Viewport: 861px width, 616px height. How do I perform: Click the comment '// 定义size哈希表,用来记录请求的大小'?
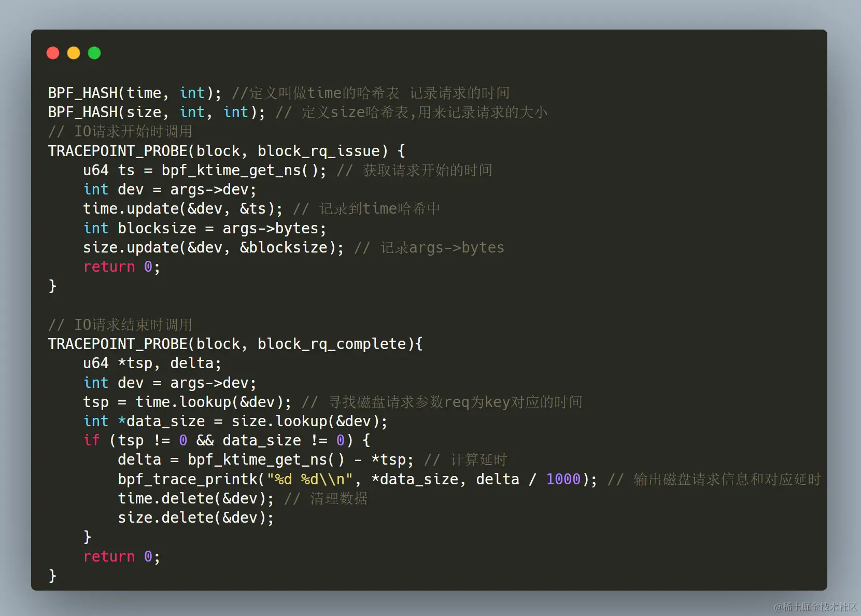[x=412, y=112]
